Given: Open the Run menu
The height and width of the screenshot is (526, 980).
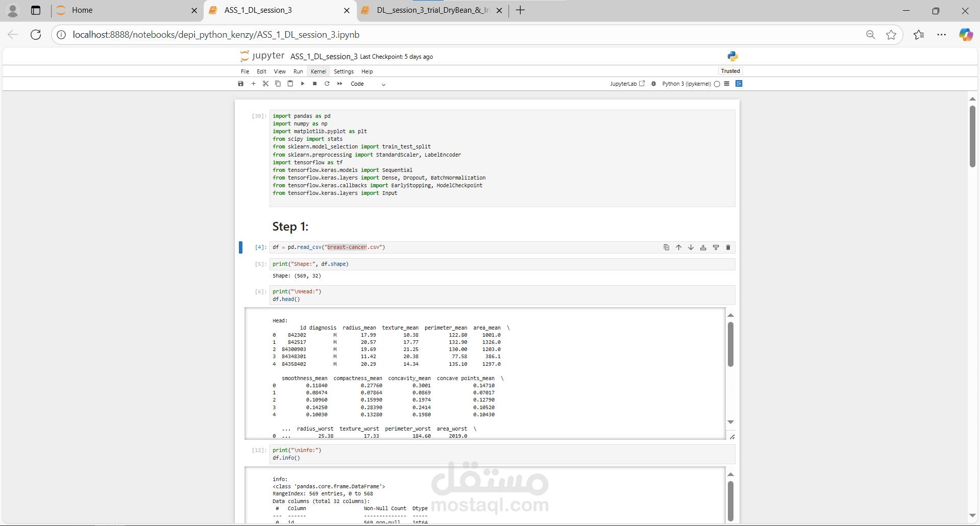Looking at the screenshot, I should point(298,71).
